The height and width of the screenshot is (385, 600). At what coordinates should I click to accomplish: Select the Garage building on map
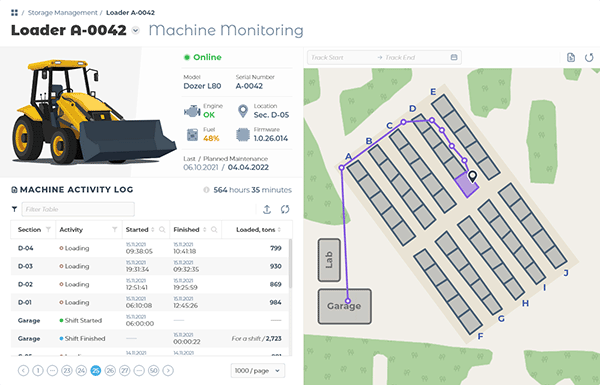344,306
